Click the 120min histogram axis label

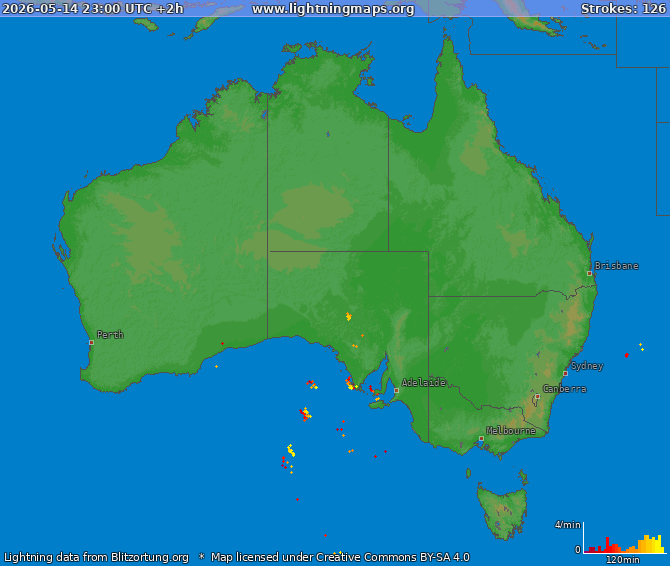pyautogui.click(x=623, y=560)
